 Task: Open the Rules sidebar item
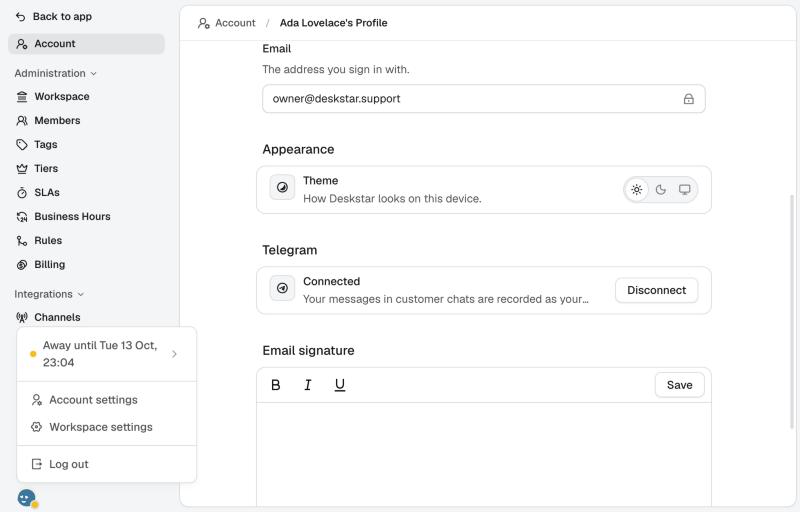click(86, 241)
